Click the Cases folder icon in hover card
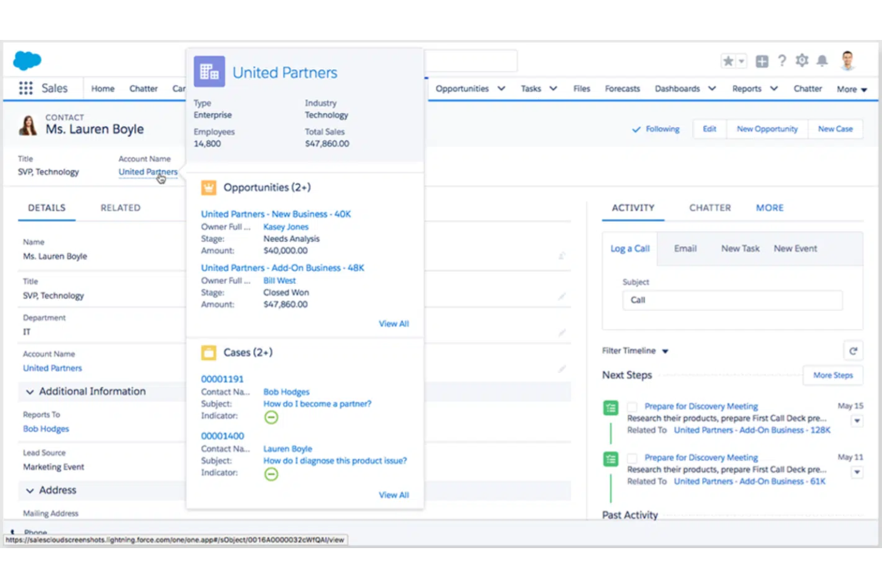This screenshot has width=882, height=588. (209, 352)
